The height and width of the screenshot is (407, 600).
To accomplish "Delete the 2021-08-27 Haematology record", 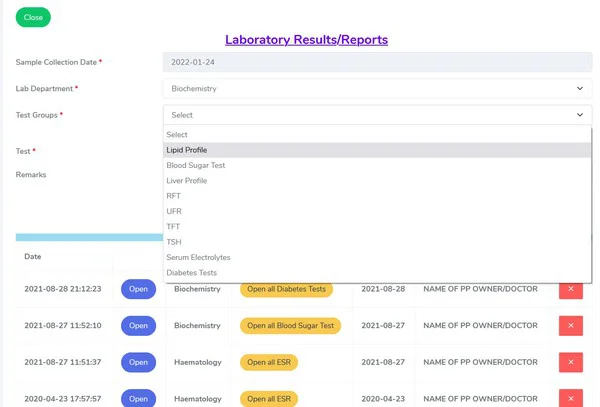I will click(570, 362).
